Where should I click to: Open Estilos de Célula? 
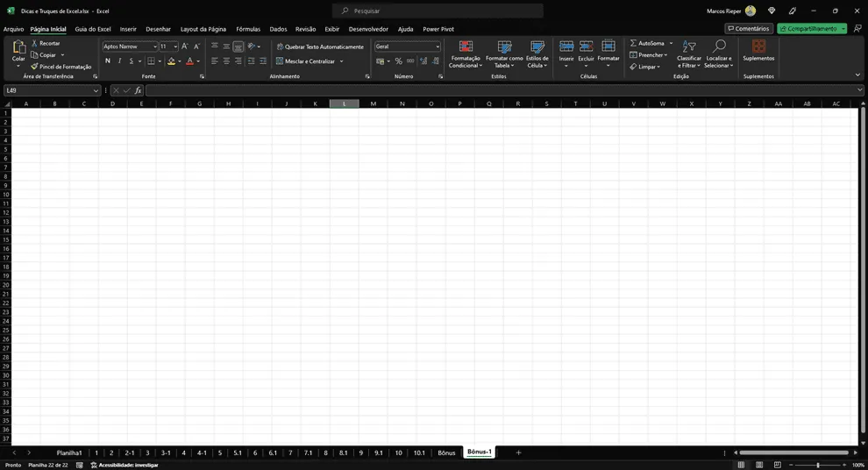pyautogui.click(x=537, y=54)
